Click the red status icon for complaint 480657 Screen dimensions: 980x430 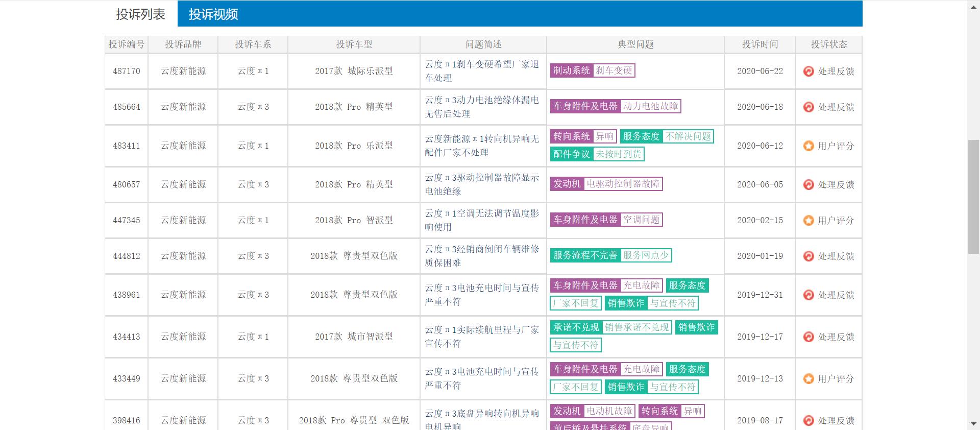808,185
